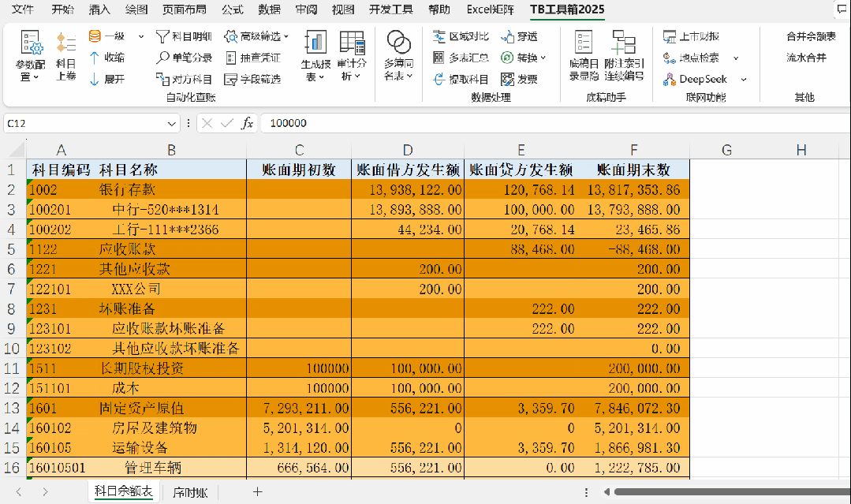Select cell 13,938,122.00
Screen dimensions: 851x504
coord(408,189)
